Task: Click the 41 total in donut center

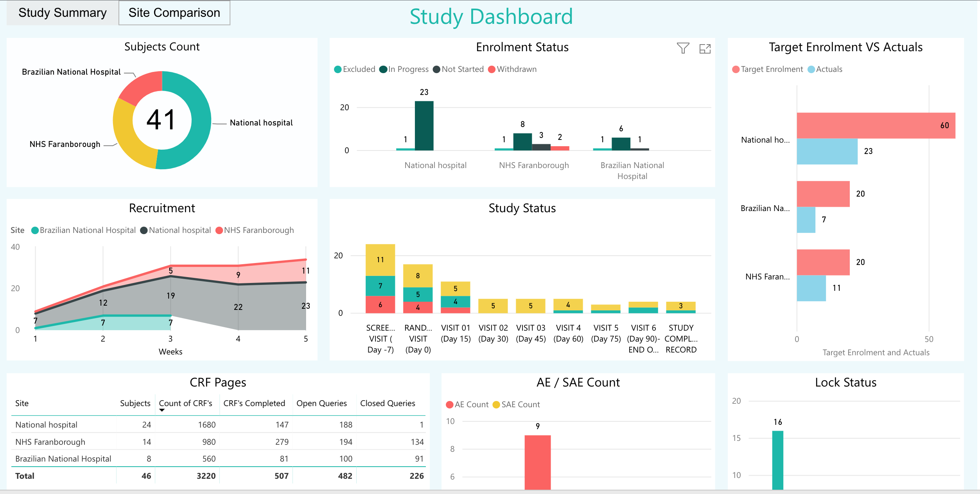Action: tap(161, 120)
